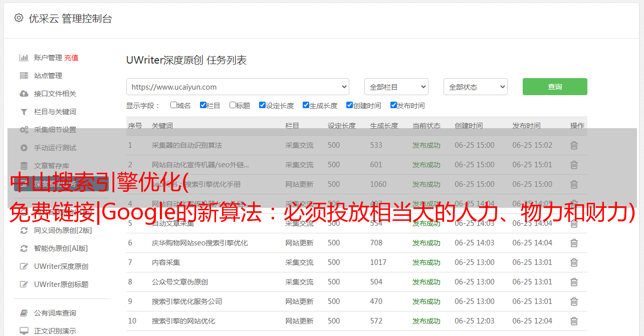Click the keyword 内容采集
This screenshot has width=644, height=336.
pyautogui.click(x=166, y=262)
